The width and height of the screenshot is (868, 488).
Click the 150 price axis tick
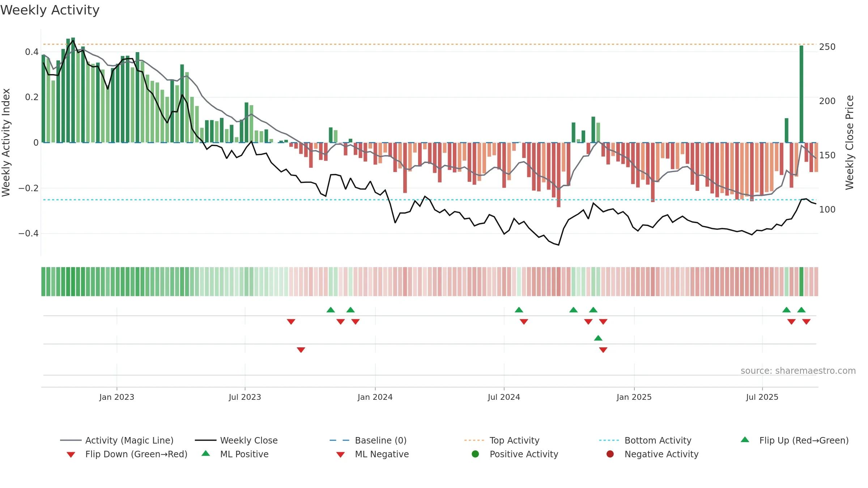click(827, 155)
